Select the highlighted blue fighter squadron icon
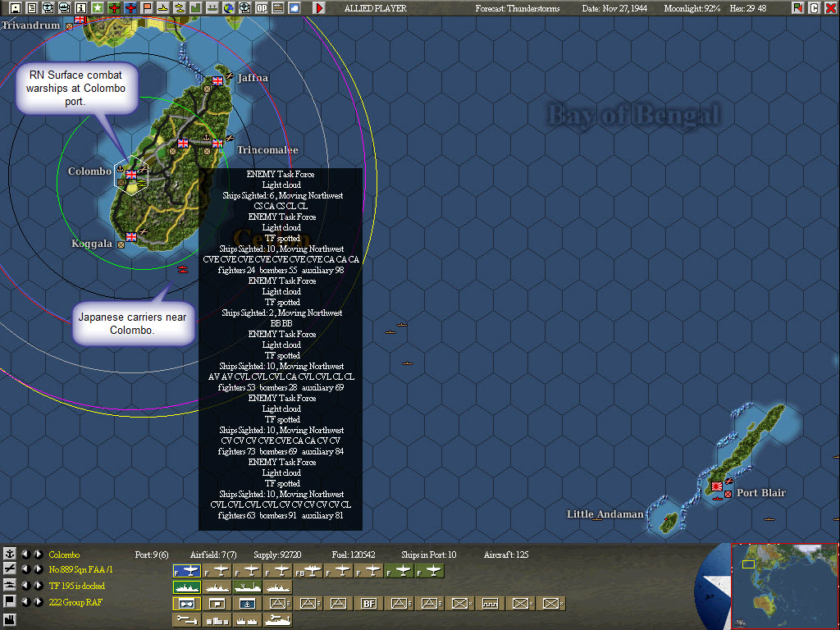 (187, 571)
